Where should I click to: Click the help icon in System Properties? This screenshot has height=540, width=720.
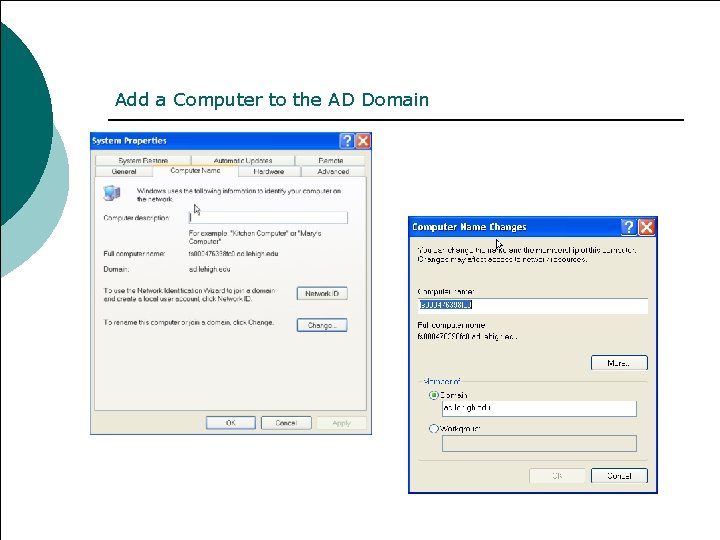point(347,141)
